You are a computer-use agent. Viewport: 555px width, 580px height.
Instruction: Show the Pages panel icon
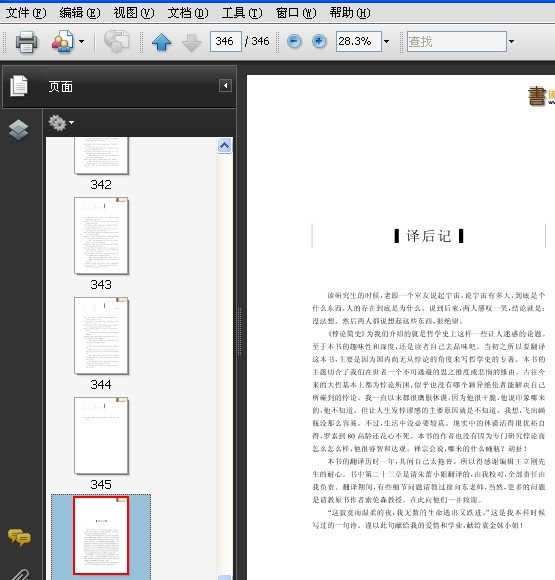pyautogui.click(x=19, y=86)
